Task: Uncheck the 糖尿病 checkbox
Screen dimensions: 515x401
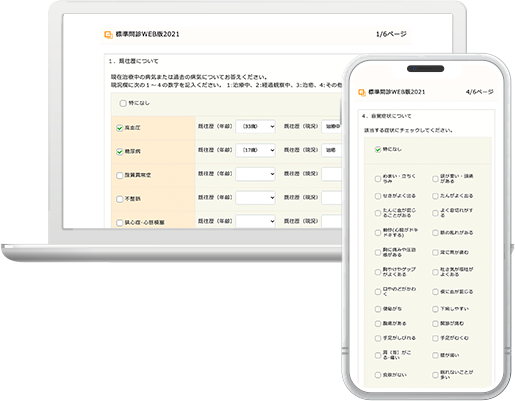Action: 119,152
